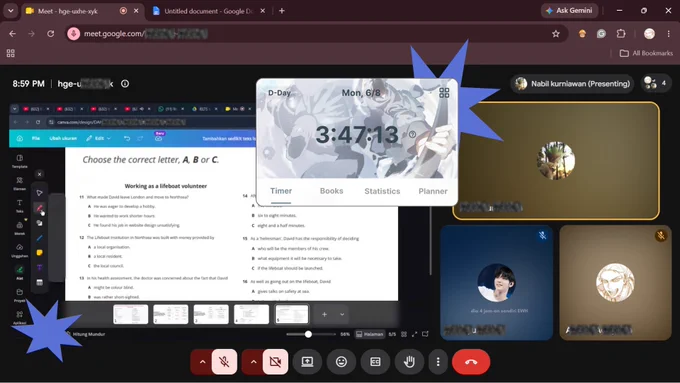Open the emoji reactions button
The width and height of the screenshot is (680, 383).
coord(341,362)
